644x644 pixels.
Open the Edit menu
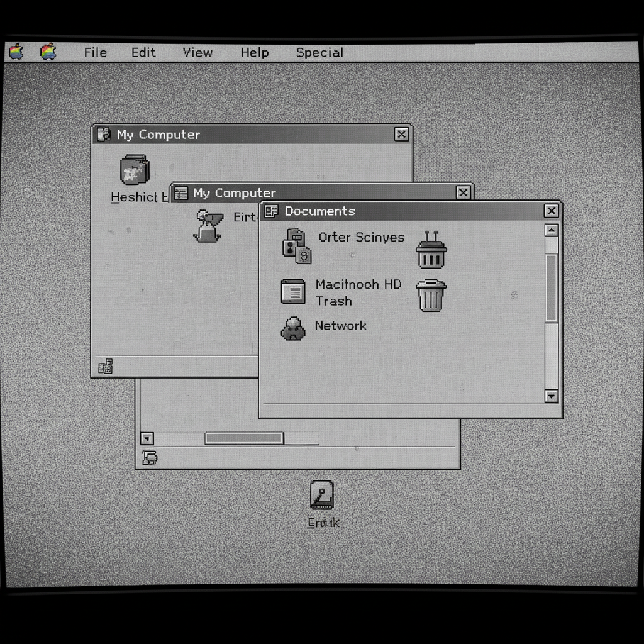point(143,53)
